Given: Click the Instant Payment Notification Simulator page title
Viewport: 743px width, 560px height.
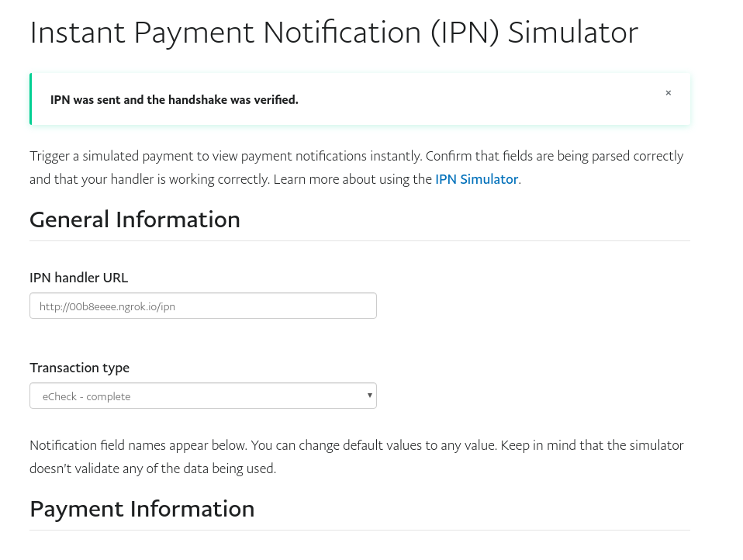Looking at the screenshot, I should click(333, 33).
